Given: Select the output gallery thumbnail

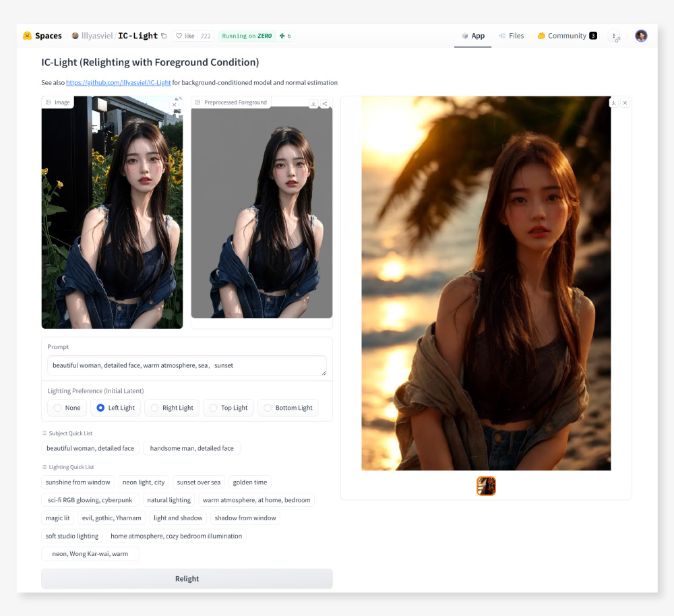Looking at the screenshot, I should (486, 486).
